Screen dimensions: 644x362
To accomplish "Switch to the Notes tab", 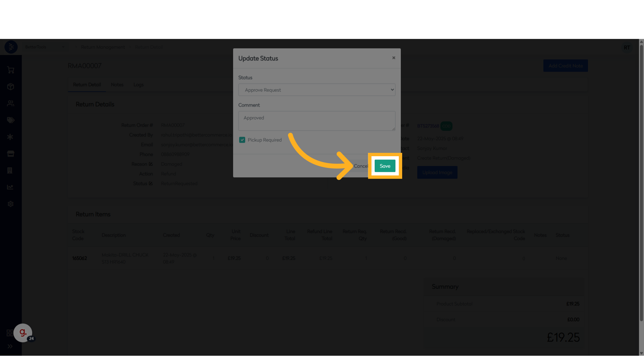I will coord(117,85).
